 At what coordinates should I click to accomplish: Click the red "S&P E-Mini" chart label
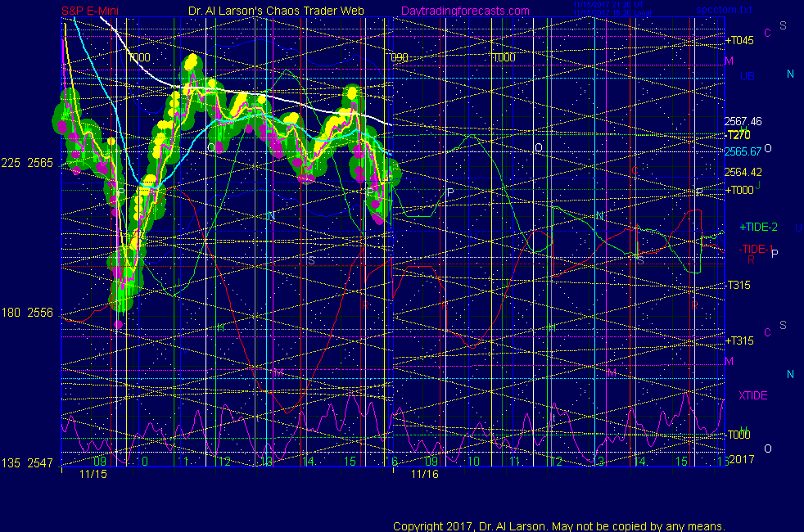point(90,11)
